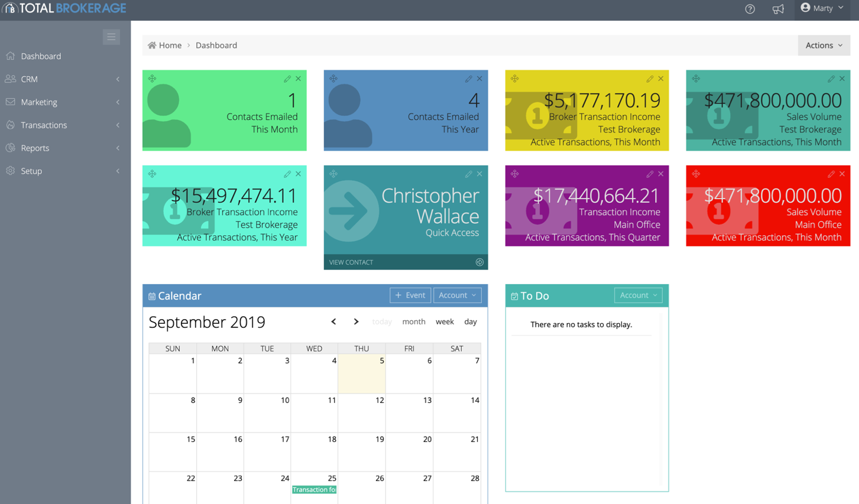
Task: Switch calendar to week view
Action: (x=445, y=322)
